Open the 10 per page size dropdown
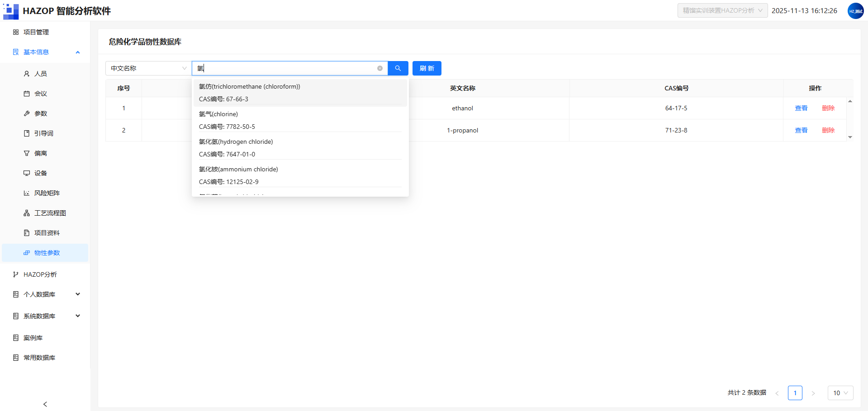Screen dimensions: 868x411 click(840, 393)
